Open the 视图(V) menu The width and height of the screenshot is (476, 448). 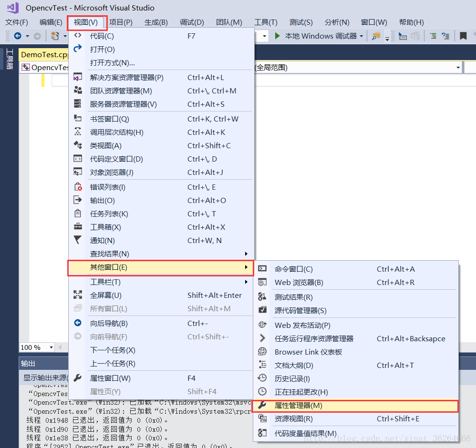point(86,22)
